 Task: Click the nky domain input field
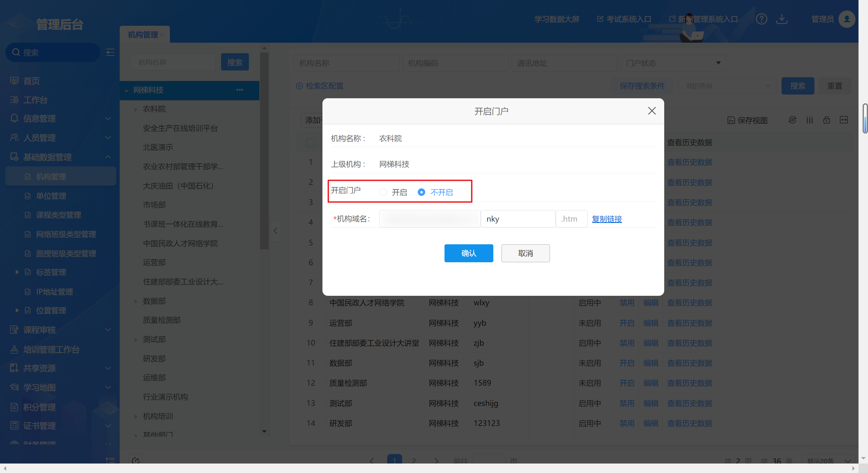(x=518, y=219)
